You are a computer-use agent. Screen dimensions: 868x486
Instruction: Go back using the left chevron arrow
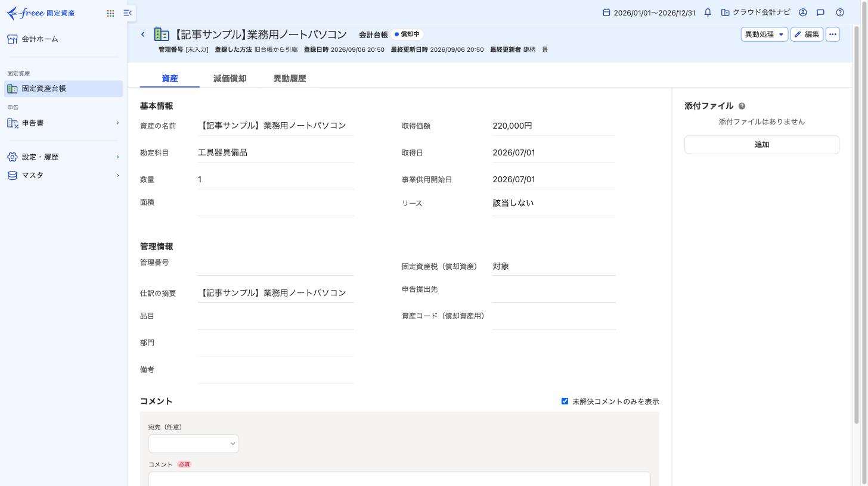click(143, 35)
